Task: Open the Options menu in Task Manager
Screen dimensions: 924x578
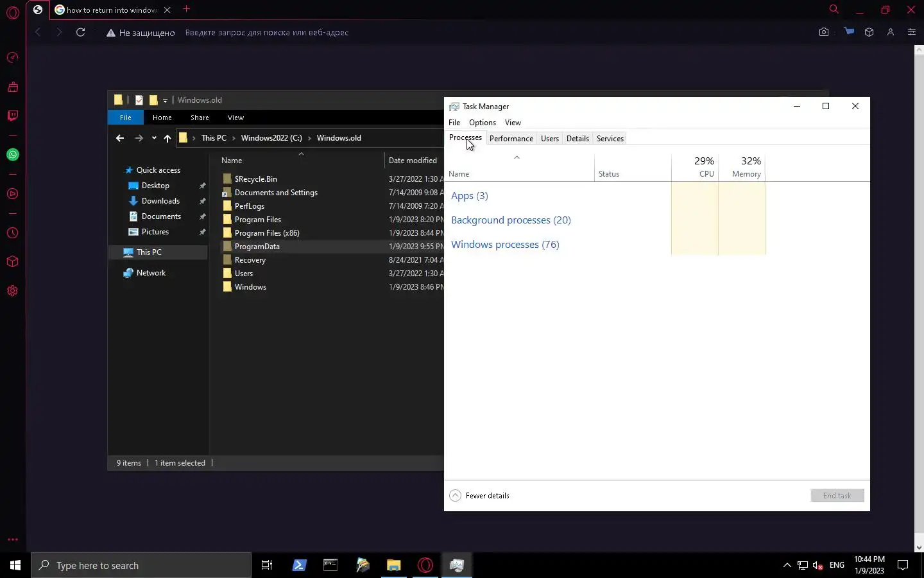Action: tap(483, 123)
